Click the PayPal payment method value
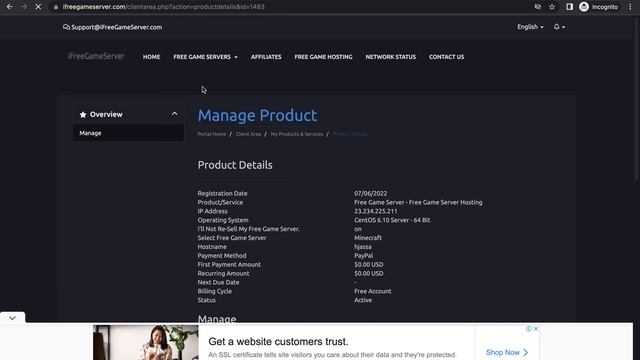Screen dimensions: 640x360 [x=364, y=256]
